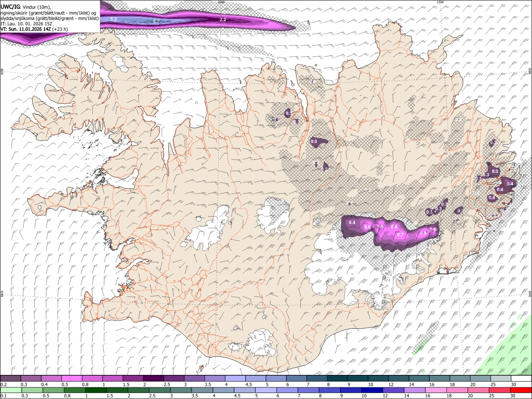Click the dark plum 0.2 swatch in the upper scale
This screenshot has width=532, height=399.
11,379
